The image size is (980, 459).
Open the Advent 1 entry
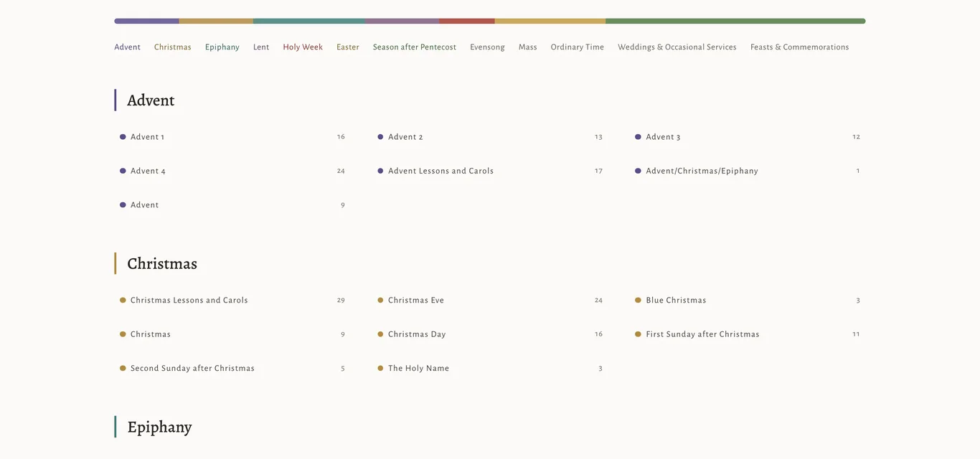click(232, 136)
